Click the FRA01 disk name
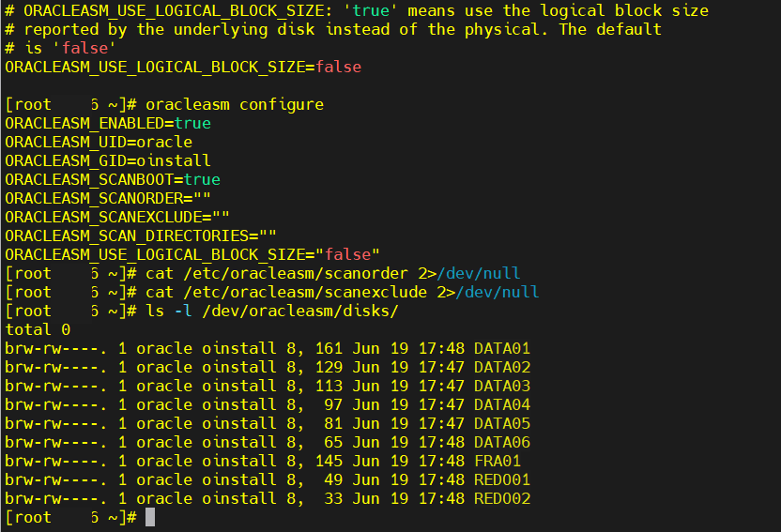The width and height of the screenshot is (781, 532). tap(498, 461)
